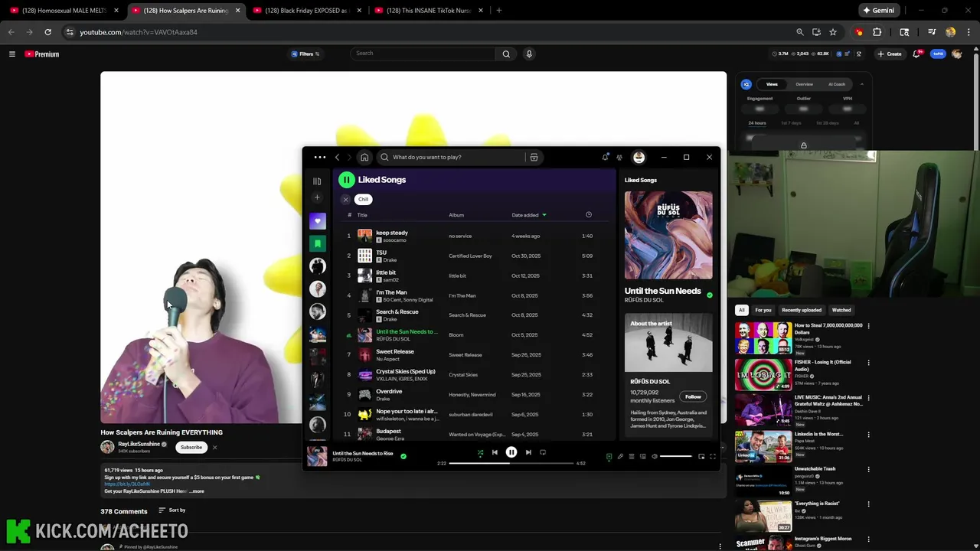Toggle Now Playing view panel
980x551 pixels.
[x=609, y=457]
